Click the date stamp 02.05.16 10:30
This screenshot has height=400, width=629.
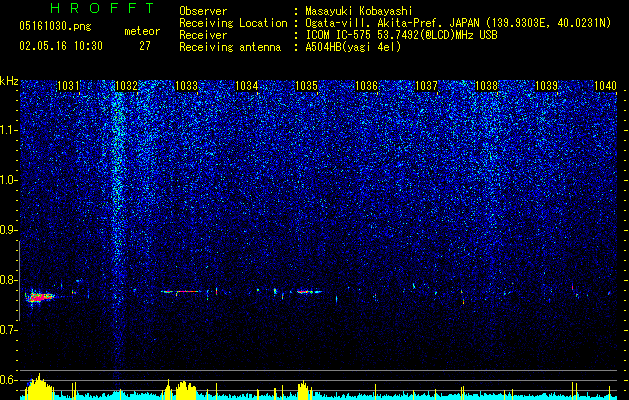[x=61, y=46]
